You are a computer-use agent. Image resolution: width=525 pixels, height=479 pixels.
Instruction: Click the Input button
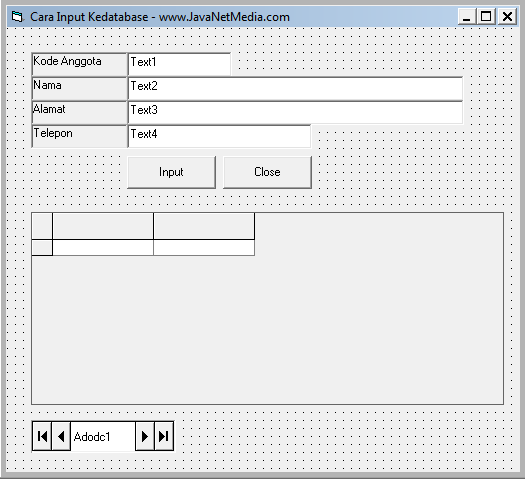pos(171,172)
